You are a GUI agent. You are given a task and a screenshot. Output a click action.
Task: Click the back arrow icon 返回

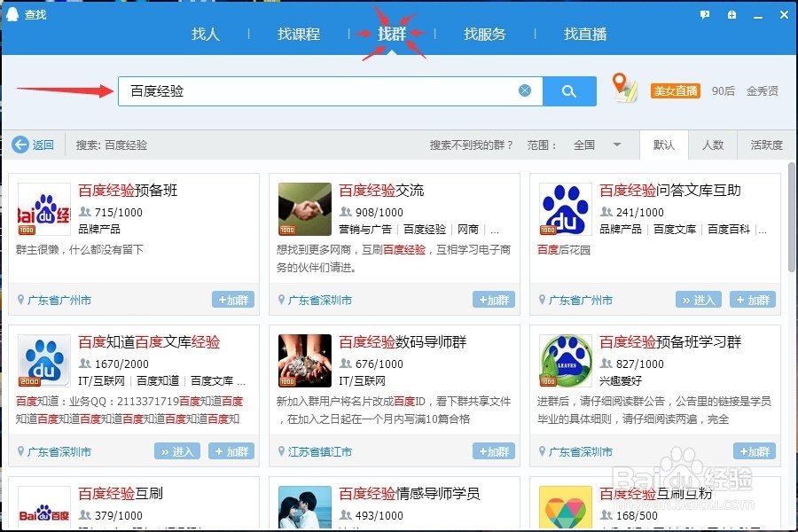[20, 145]
